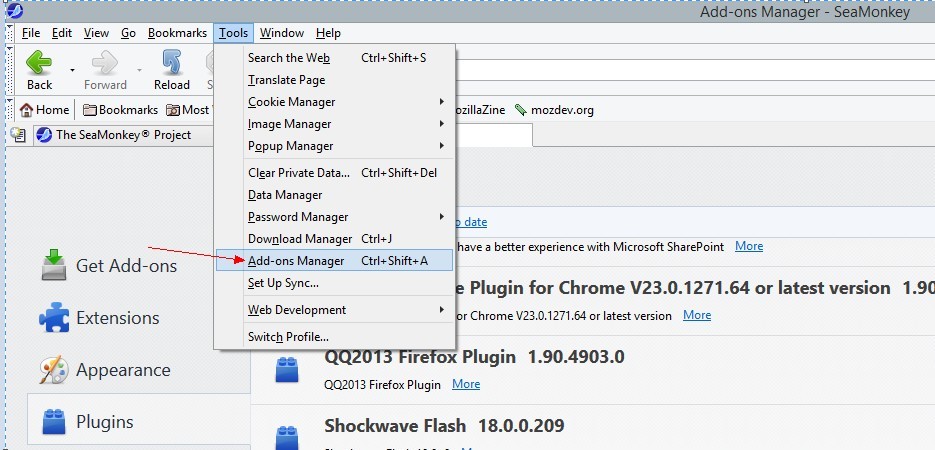This screenshot has width=935, height=450.
Task: Select Clear Private Data menu entry
Action: (298, 173)
